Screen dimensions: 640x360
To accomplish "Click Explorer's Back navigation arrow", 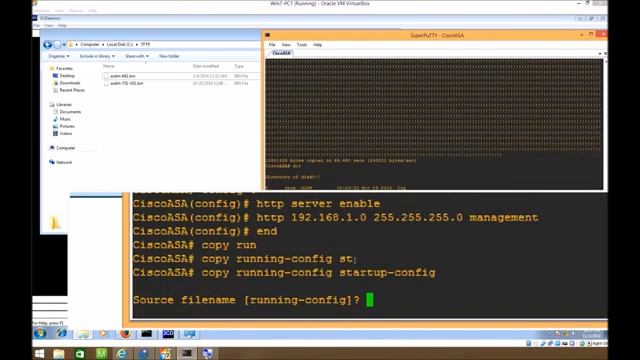I will pos(47,44).
